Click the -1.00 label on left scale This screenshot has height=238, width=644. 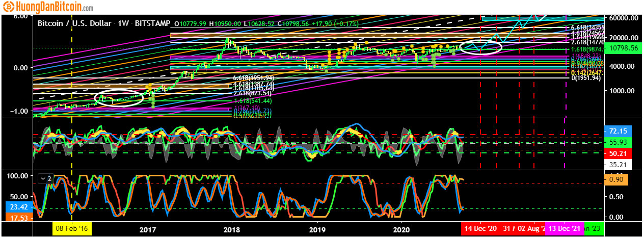19,111
